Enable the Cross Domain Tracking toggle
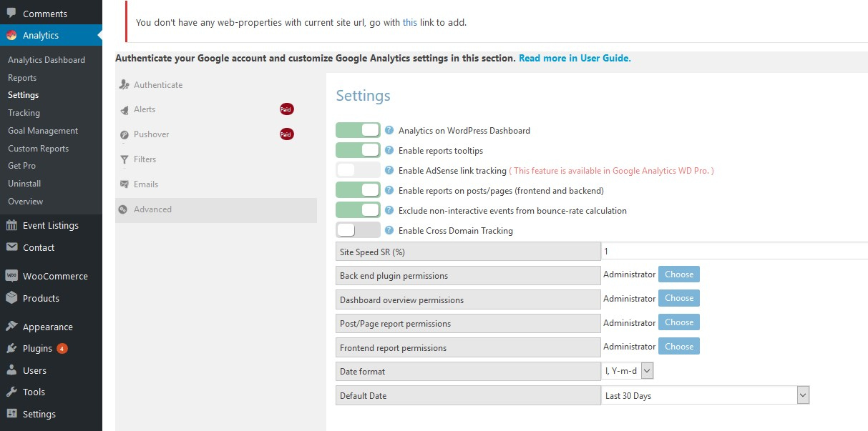The width and height of the screenshot is (868, 431). point(358,230)
